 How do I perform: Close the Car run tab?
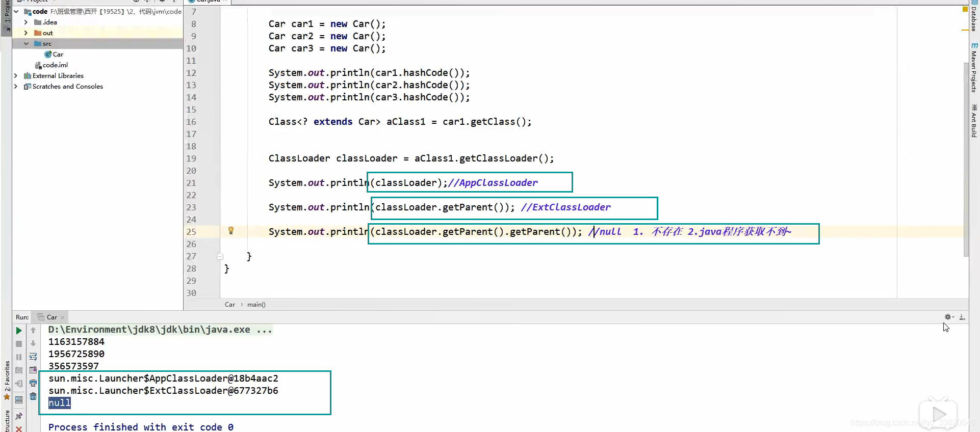pos(63,317)
